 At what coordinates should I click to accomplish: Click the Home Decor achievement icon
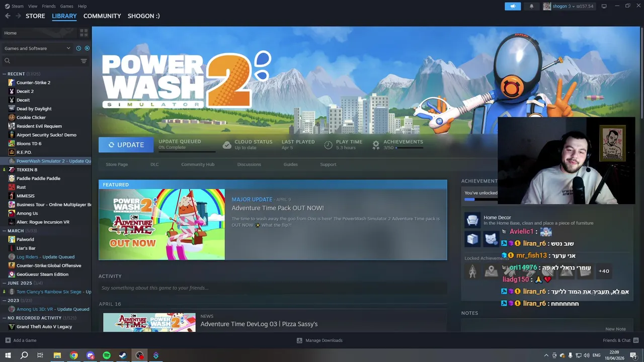472,220
